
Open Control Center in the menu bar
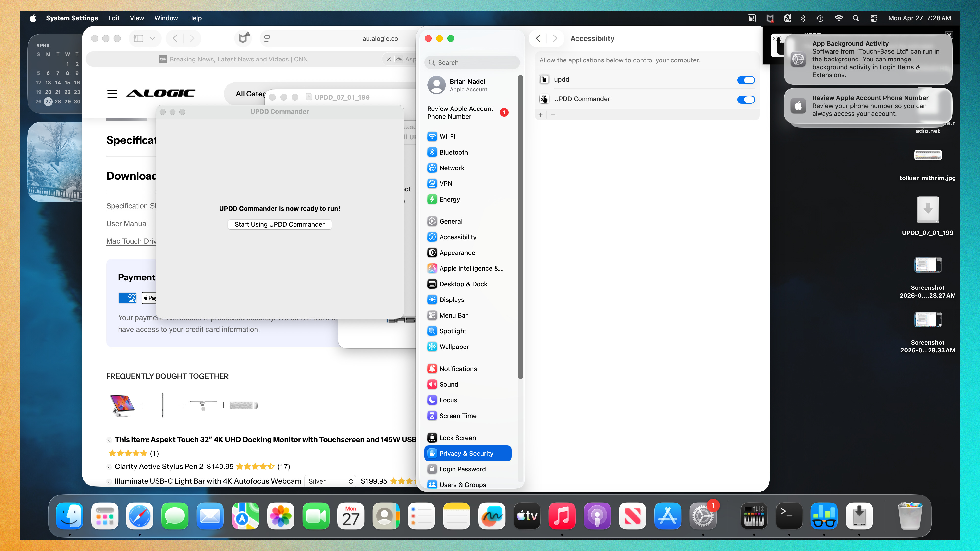click(x=874, y=18)
